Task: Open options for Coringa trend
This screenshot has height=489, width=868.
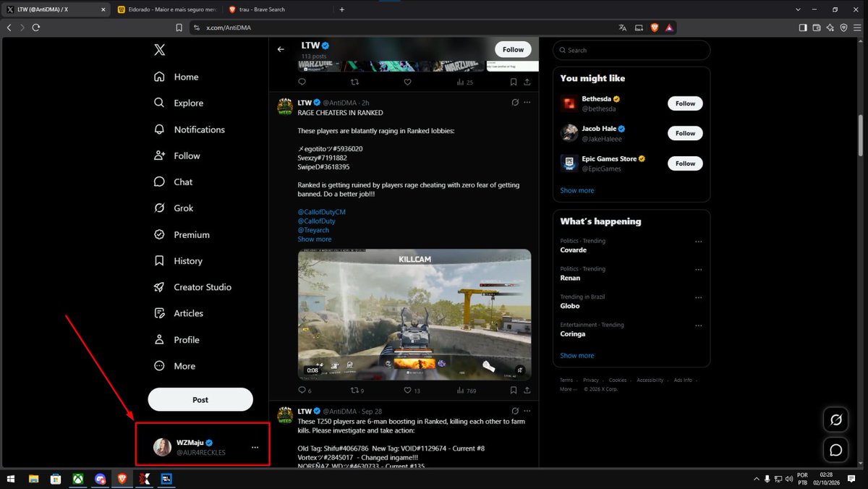Action: click(698, 326)
